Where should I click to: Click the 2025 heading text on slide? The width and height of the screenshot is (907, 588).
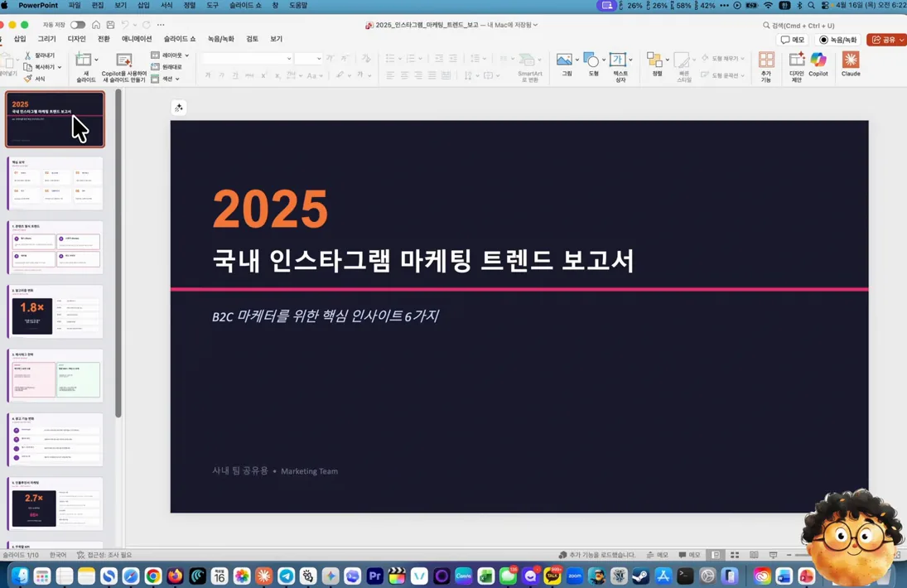270,209
